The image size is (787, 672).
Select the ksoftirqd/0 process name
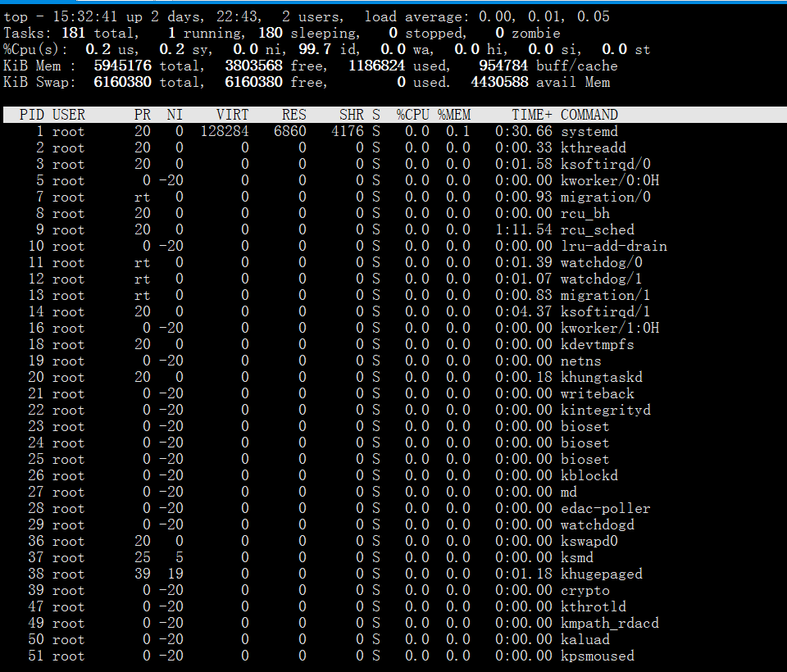[606, 164]
